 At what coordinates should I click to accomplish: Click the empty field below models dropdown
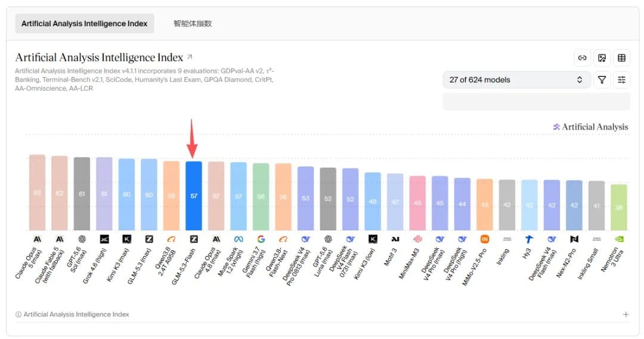(536, 101)
